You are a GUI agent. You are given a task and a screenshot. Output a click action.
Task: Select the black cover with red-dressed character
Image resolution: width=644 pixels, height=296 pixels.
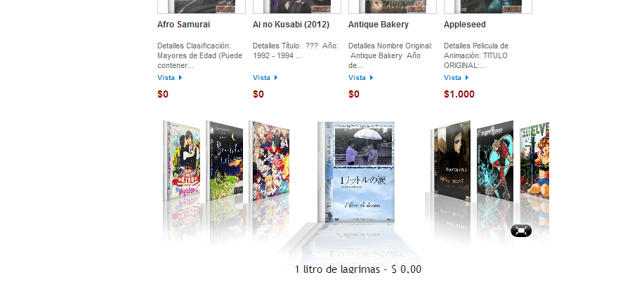(x=495, y=161)
